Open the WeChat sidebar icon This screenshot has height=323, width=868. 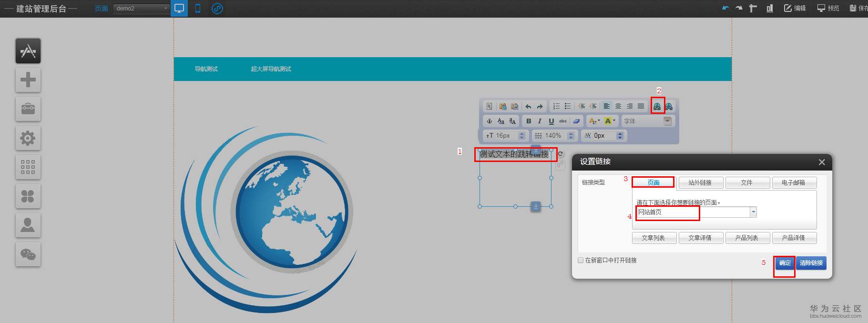tap(28, 254)
